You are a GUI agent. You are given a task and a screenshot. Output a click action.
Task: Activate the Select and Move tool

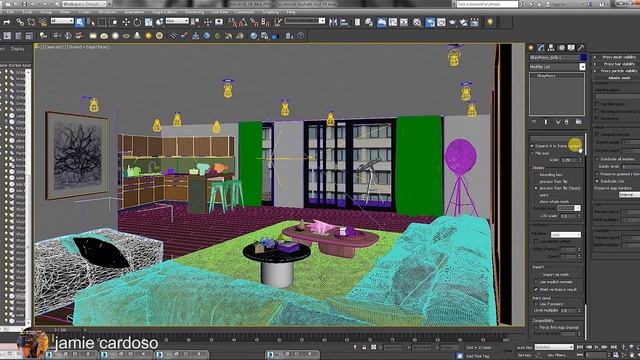(x=126, y=22)
